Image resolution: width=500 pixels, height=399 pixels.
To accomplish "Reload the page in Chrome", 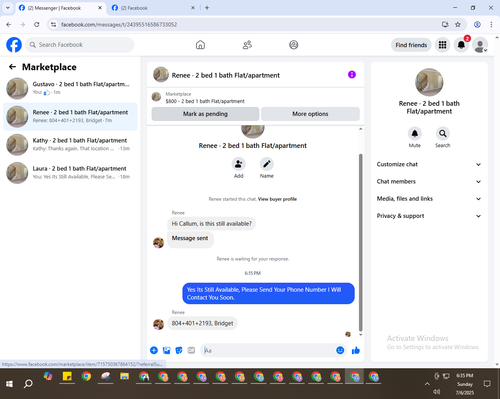I will tap(37, 24).
